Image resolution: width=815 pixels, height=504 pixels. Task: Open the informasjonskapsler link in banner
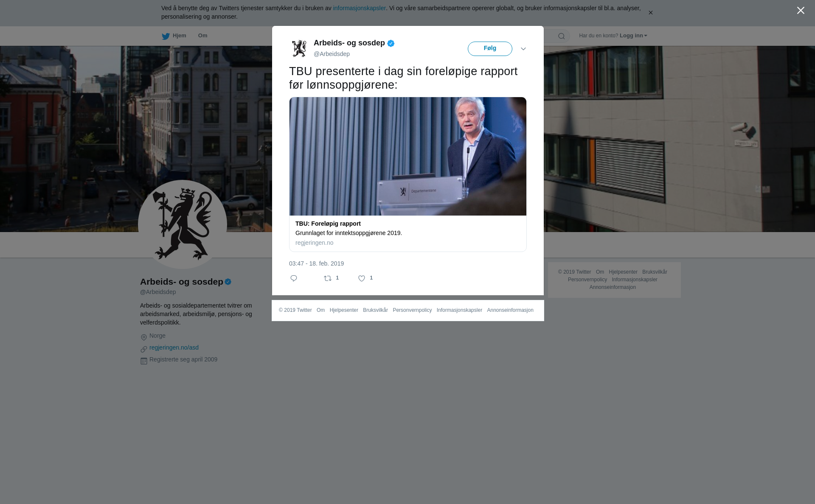point(359,8)
